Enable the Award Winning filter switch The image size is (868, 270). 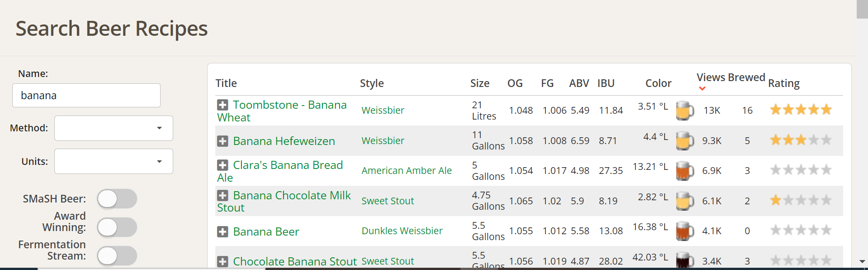pyautogui.click(x=117, y=227)
